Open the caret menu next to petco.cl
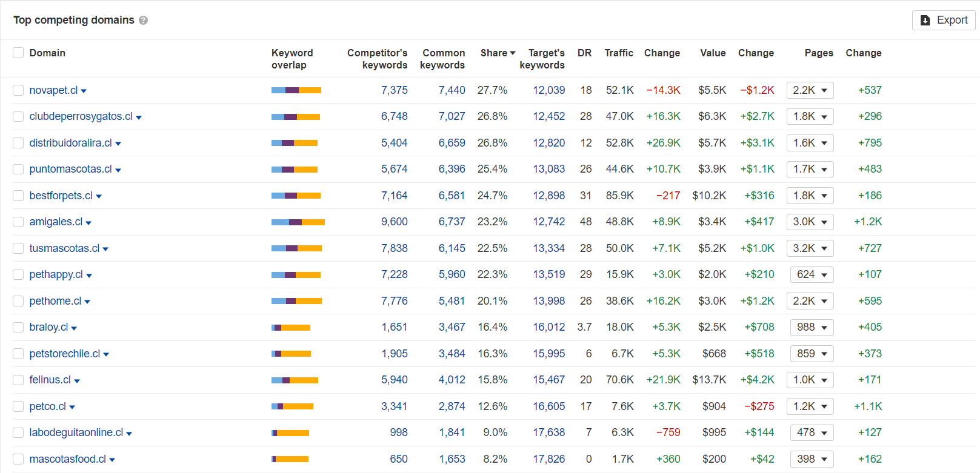Screen dimensions: 980x473 click(x=72, y=408)
